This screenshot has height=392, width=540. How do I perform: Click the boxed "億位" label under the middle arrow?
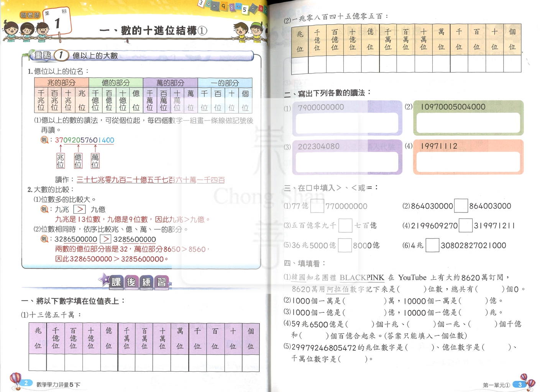[x=78, y=161]
